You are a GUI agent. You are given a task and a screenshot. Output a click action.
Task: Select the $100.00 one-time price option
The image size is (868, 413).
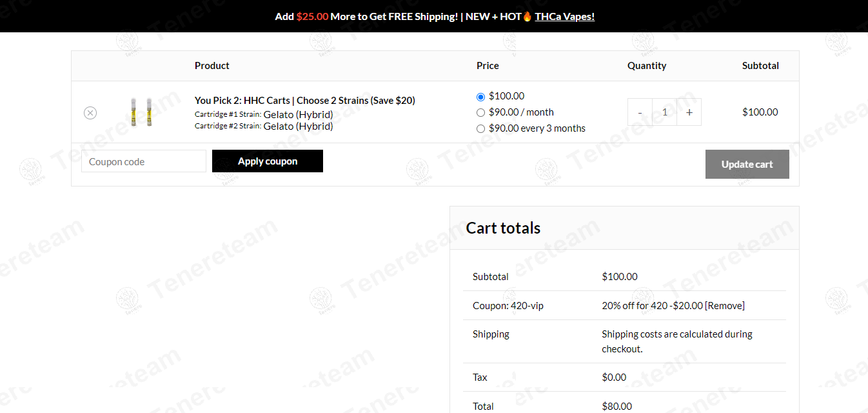coord(480,96)
